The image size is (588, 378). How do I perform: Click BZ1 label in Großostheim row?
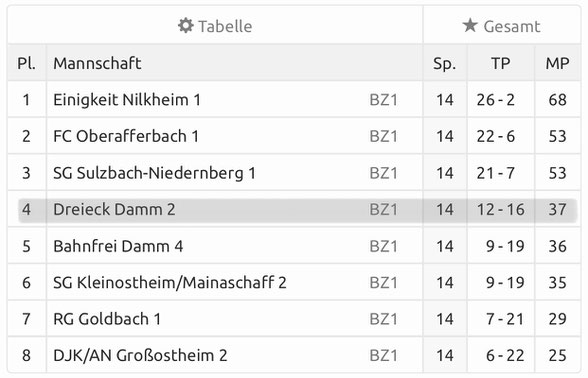point(383,355)
